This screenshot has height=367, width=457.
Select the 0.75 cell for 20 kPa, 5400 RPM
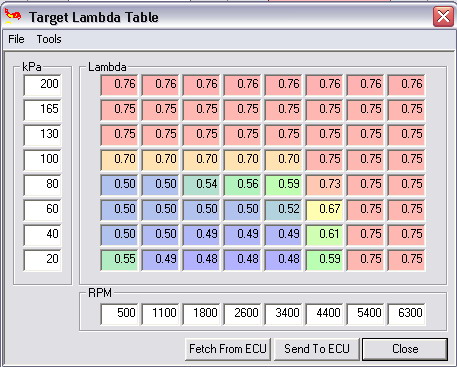pyautogui.click(x=365, y=260)
